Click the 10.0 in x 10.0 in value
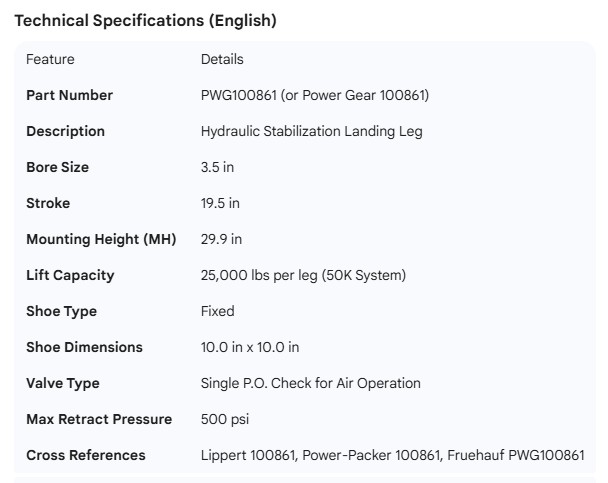 pyautogui.click(x=250, y=347)
